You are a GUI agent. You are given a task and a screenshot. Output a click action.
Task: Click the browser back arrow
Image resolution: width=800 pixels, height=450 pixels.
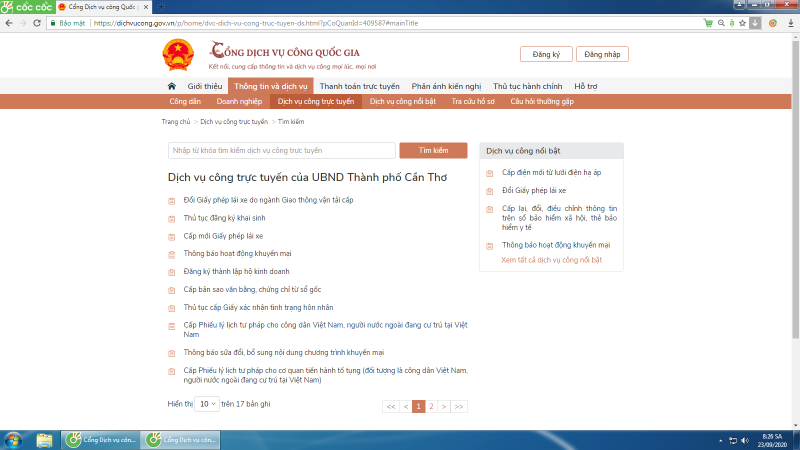coord(8,20)
